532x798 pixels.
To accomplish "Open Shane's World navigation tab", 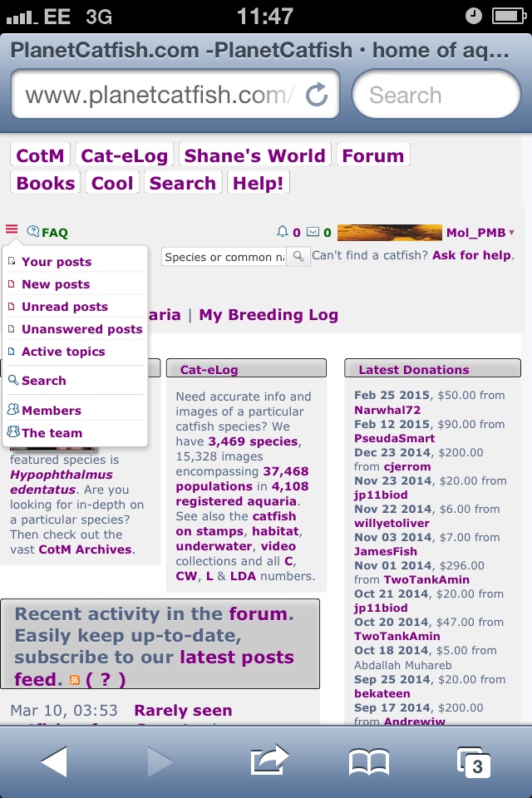I will click(x=254, y=155).
